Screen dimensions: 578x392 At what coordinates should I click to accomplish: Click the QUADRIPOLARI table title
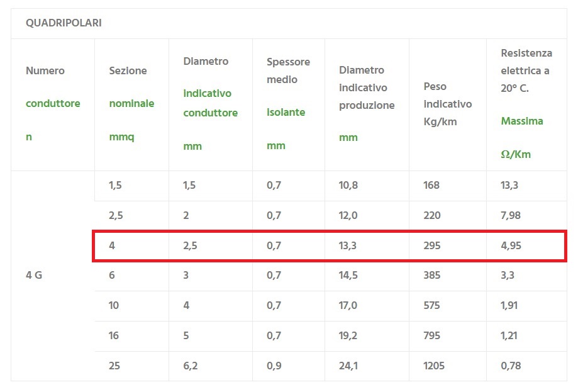tap(64, 23)
